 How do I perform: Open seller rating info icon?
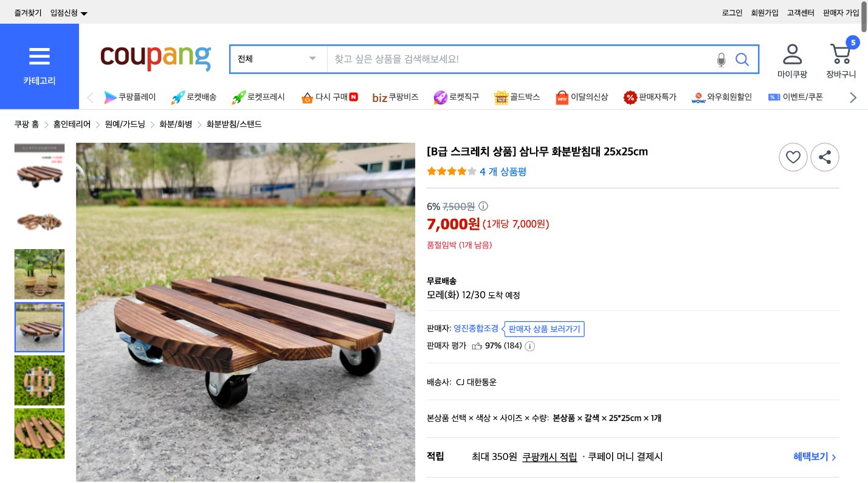point(529,346)
